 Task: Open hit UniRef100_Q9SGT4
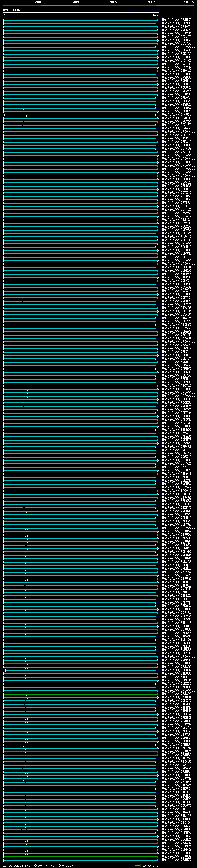177,26
